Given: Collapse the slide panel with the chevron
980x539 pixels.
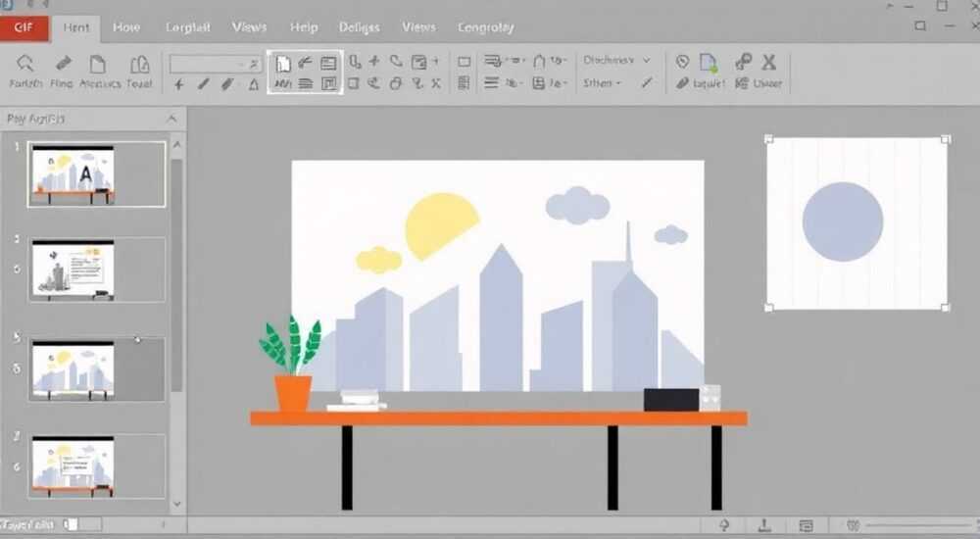Looking at the screenshot, I should pyautogui.click(x=171, y=119).
